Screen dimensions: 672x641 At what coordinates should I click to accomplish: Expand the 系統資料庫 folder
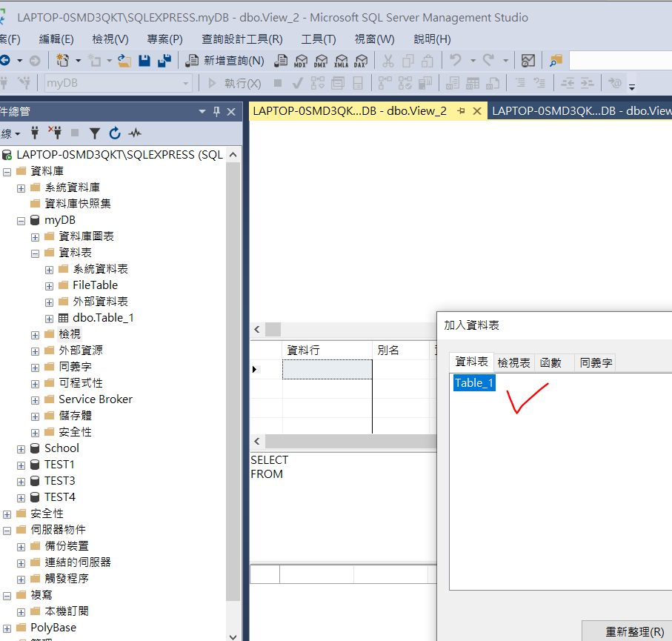(21, 188)
